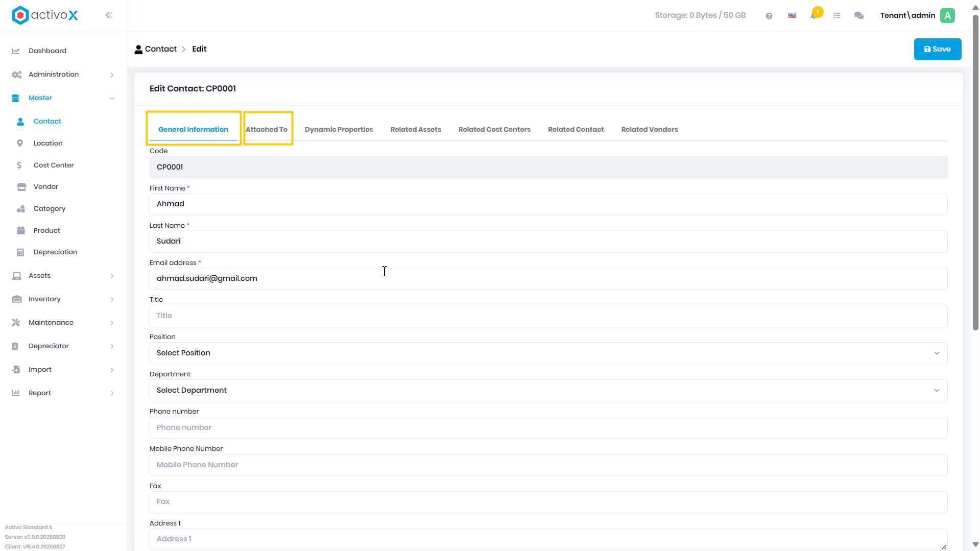Click the Fax input field

(x=548, y=502)
